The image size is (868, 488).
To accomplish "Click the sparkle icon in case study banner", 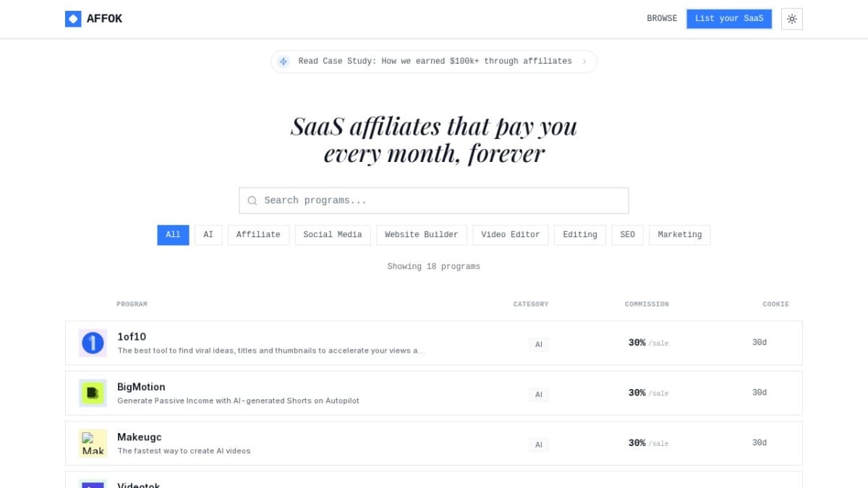I will tap(284, 61).
